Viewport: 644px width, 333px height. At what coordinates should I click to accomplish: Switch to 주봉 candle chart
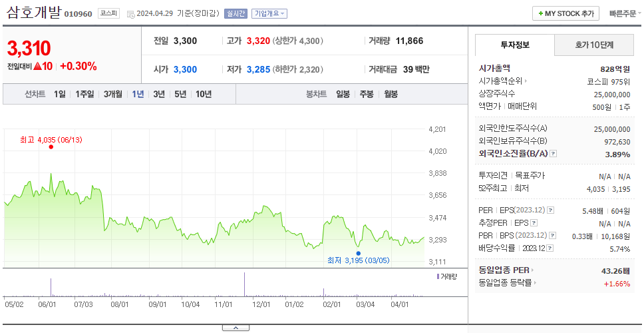pyautogui.click(x=367, y=94)
